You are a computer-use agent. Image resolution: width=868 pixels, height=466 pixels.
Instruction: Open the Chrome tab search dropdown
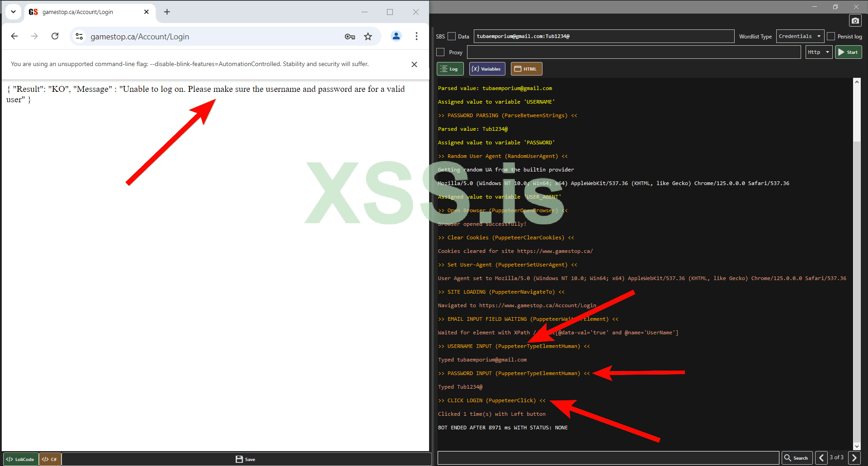[x=13, y=12]
